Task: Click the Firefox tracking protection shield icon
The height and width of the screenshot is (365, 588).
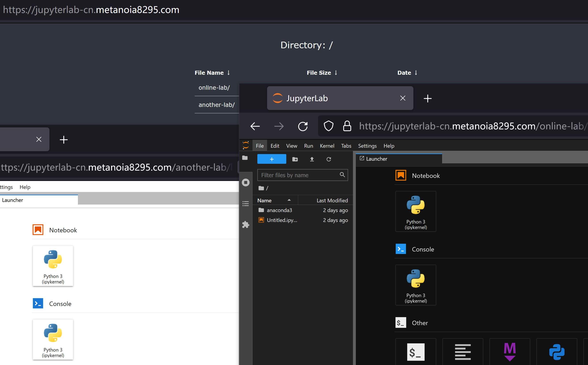Action: point(328,126)
